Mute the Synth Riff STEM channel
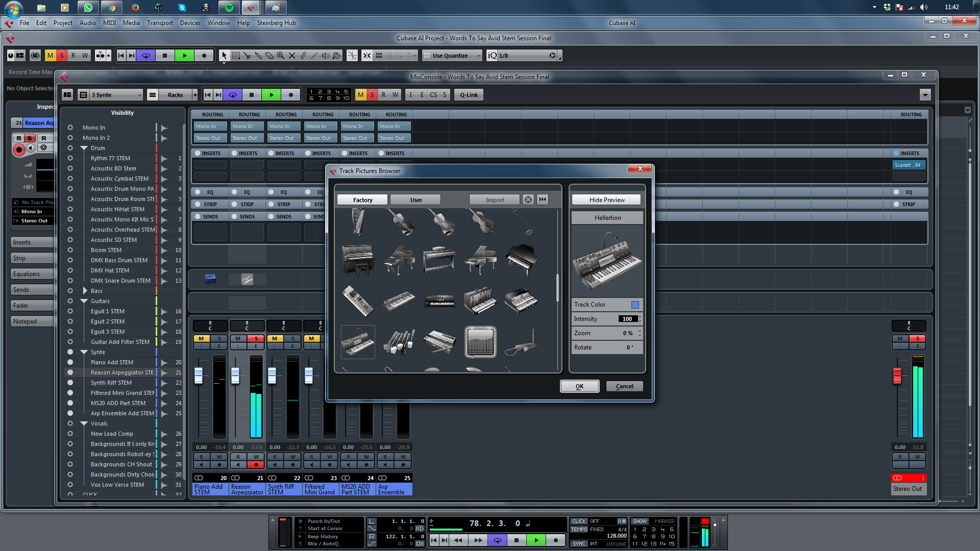 tap(275, 339)
